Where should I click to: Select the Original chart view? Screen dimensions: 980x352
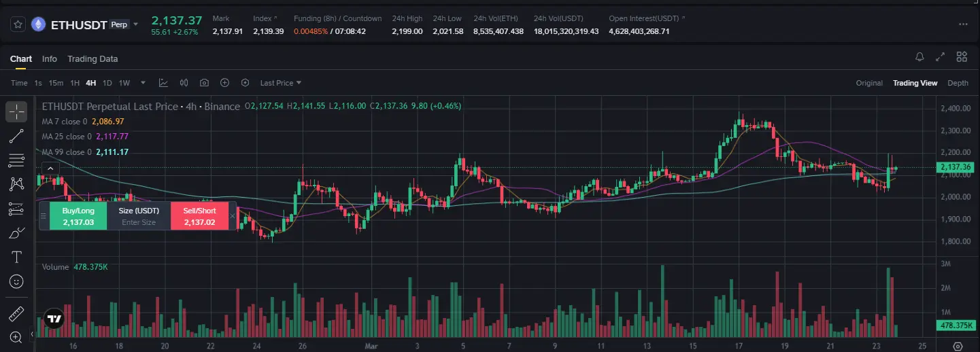click(x=869, y=83)
